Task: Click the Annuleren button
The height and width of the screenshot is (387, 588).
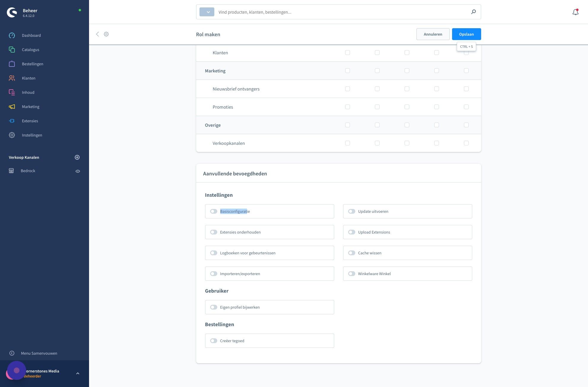Action: [x=433, y=34]
